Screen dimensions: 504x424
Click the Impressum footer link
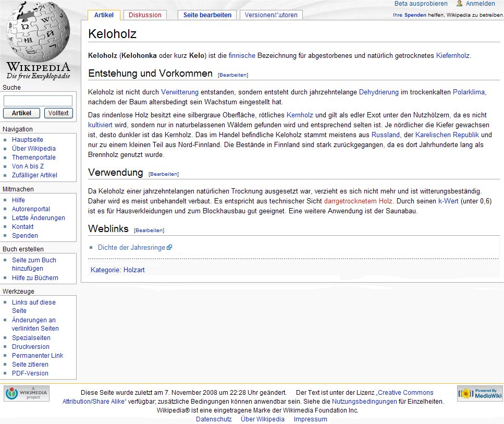[x=310, y=419]
